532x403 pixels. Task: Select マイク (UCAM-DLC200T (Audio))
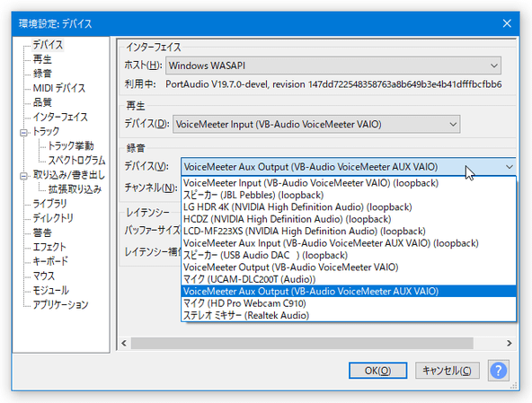[349, 279]
